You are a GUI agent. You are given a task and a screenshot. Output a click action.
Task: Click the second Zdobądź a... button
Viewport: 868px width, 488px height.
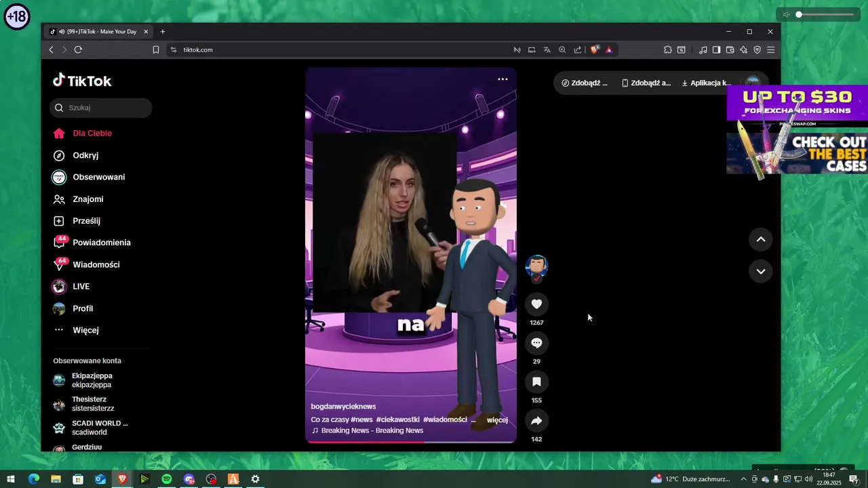[646, 83]
